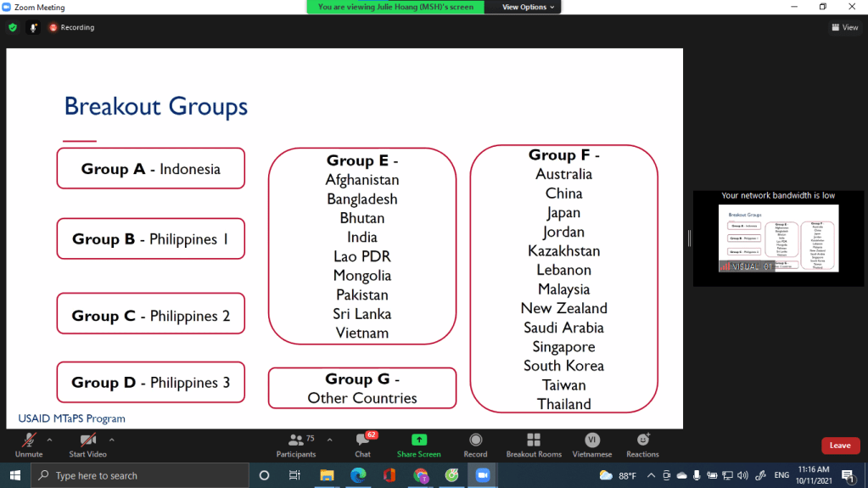
Task: Open Microsoft Edge from the taskbar
Action: (358, 475)
